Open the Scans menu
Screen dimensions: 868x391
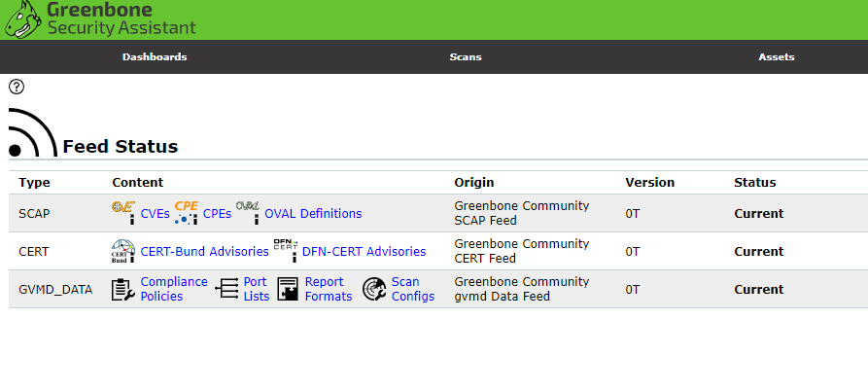click(x=466, y=57)
